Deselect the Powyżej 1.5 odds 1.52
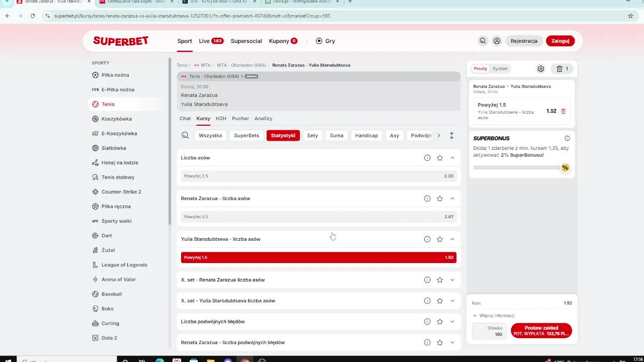This screenshot has width=644, height=362. click(318, 257)
